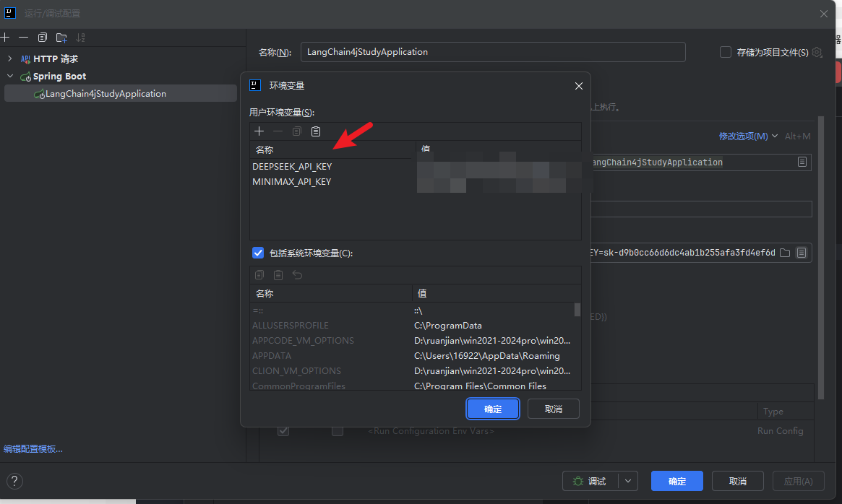Select LangChain4jStudyApplication configuration
The width and height of the screenshot is (842, 504).
point(120,93)
